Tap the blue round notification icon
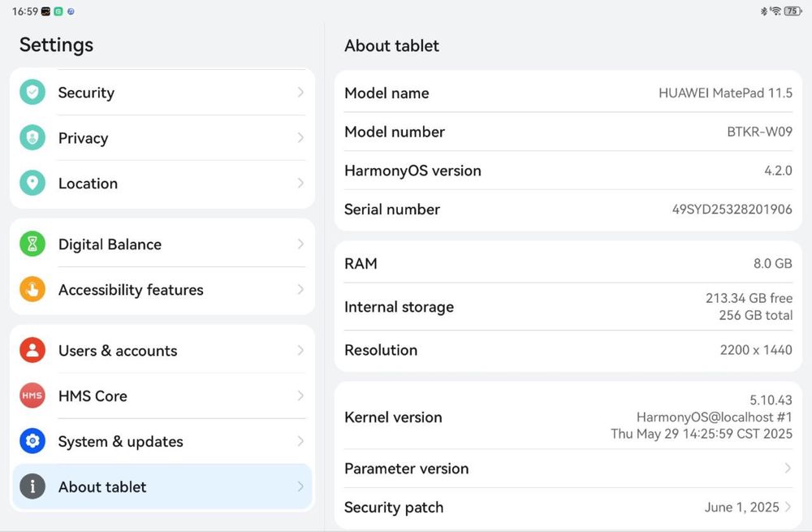 [x=71, y=11]
